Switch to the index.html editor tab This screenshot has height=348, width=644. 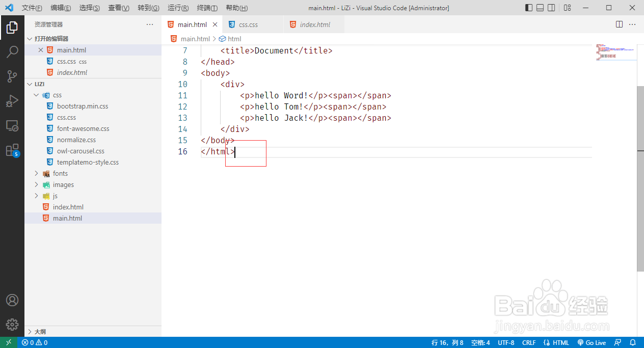click(314, 24)
